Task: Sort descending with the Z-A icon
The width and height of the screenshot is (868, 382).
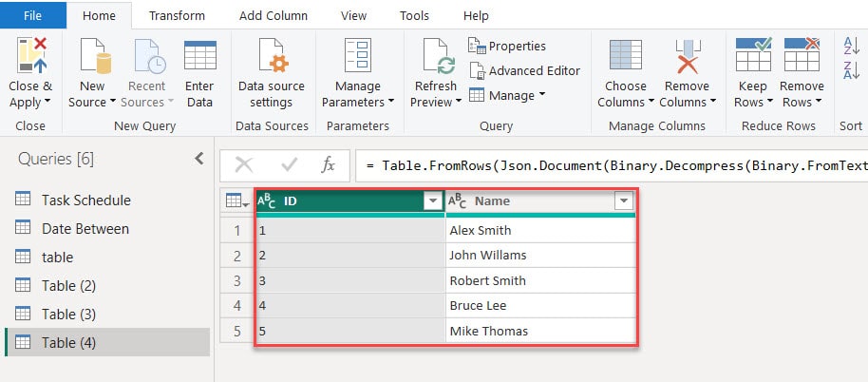Action: [x=851, y=70]
